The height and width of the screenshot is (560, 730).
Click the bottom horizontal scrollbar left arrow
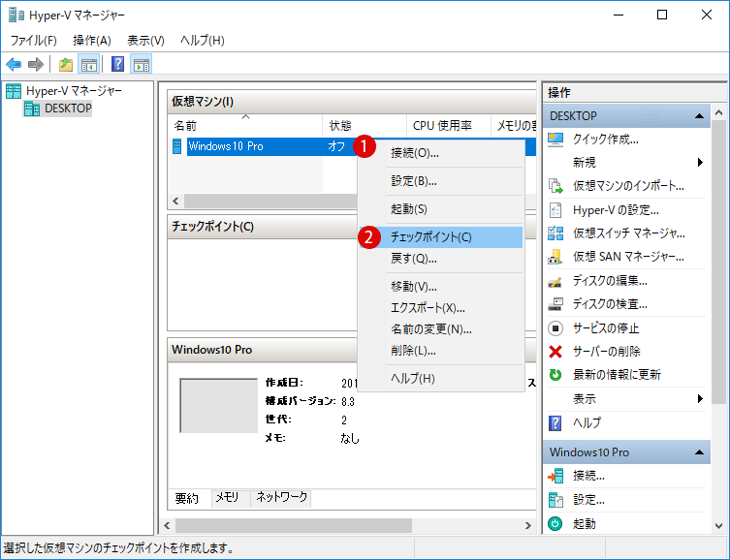[167, 525]
